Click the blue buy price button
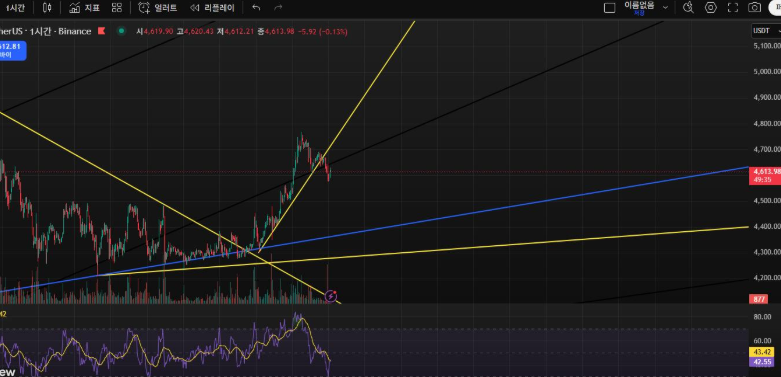The image size is (781, 377). tap(13, 51)
